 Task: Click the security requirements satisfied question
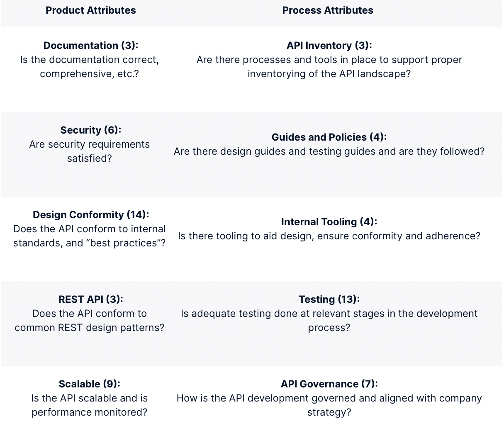tap(89, 151)
